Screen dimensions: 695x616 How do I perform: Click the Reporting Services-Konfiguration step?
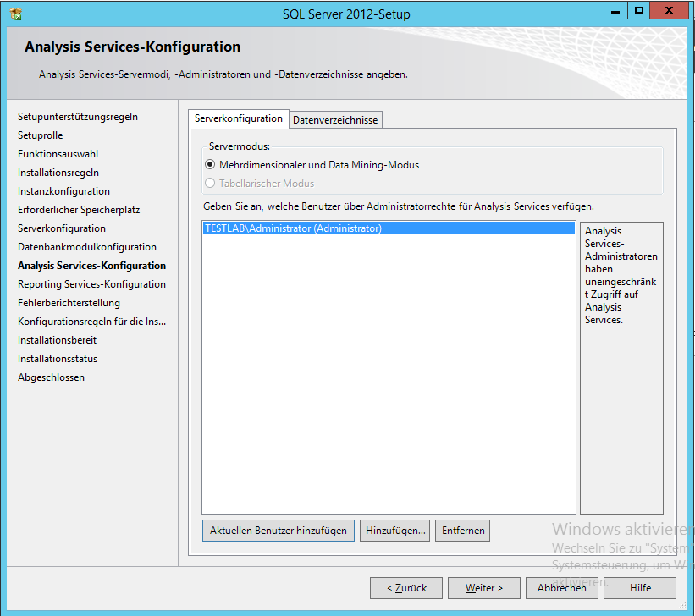tap(91, 284)
